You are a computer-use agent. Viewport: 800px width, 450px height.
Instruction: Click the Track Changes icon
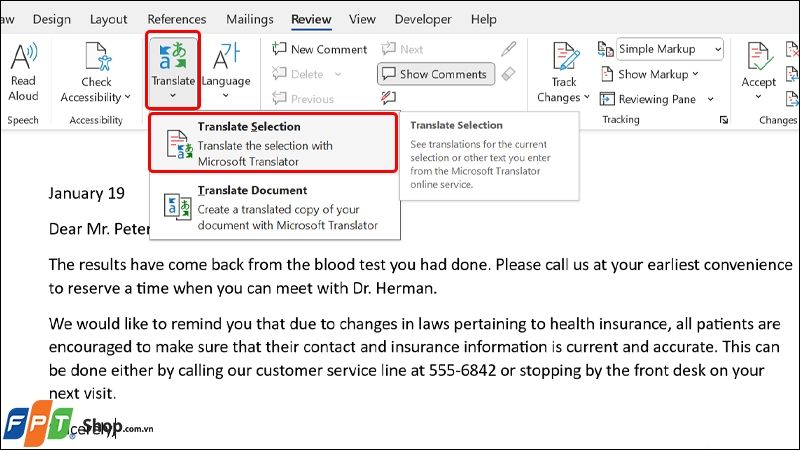pyautogui.click(x=565, y=57)
